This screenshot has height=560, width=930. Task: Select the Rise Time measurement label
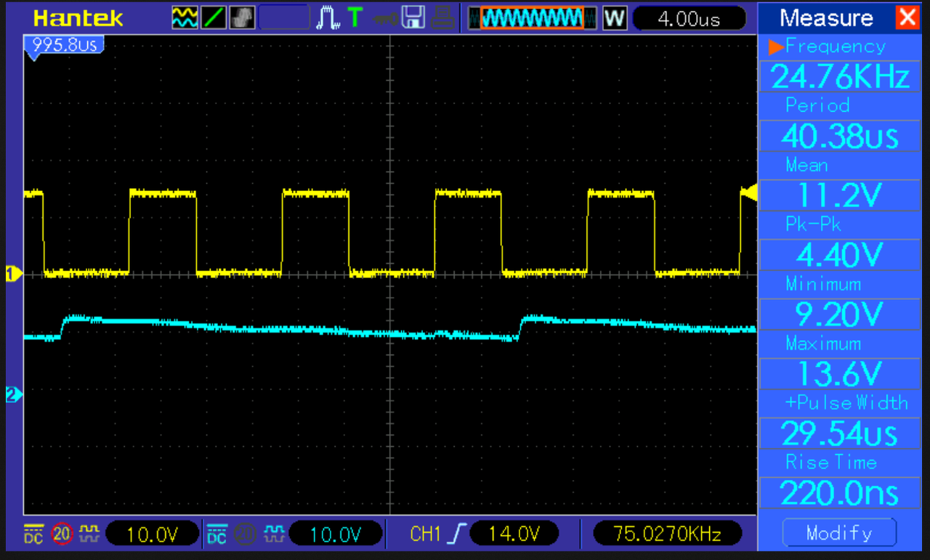831,462
